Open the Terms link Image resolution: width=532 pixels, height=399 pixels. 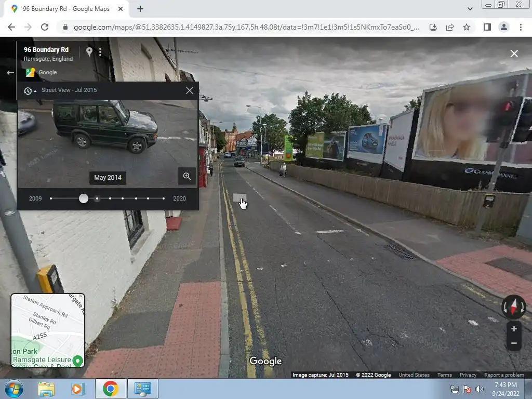coord(445,375)
